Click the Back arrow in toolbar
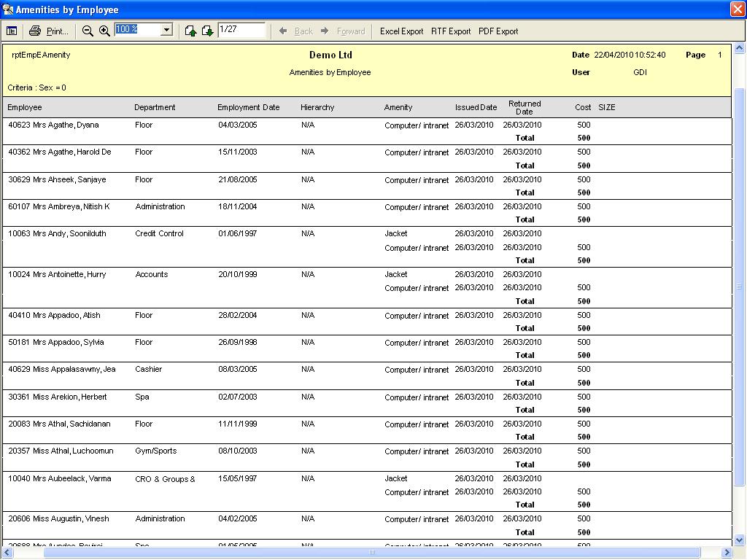Screen dimensions: 747x560 [x=296, y=31]
